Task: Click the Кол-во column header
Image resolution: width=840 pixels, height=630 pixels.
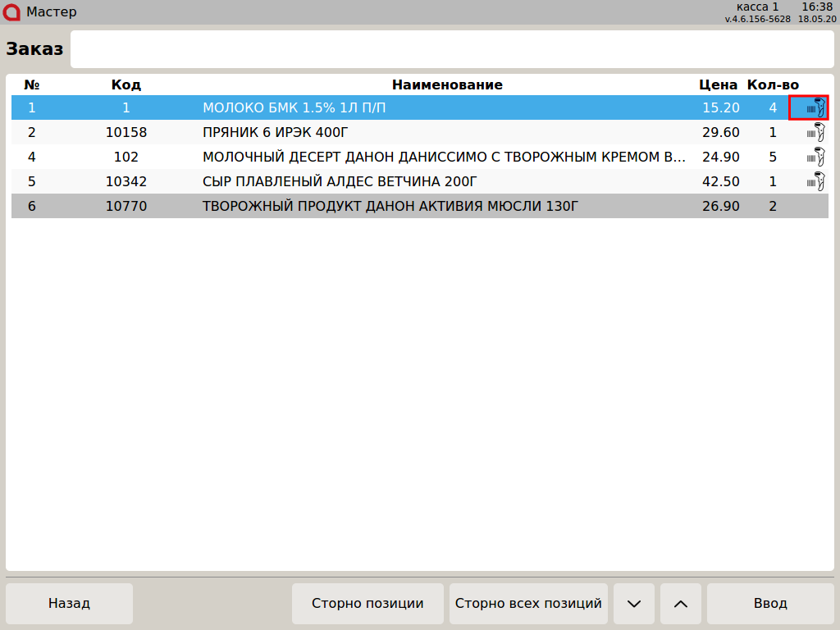Action: [772, 85]
